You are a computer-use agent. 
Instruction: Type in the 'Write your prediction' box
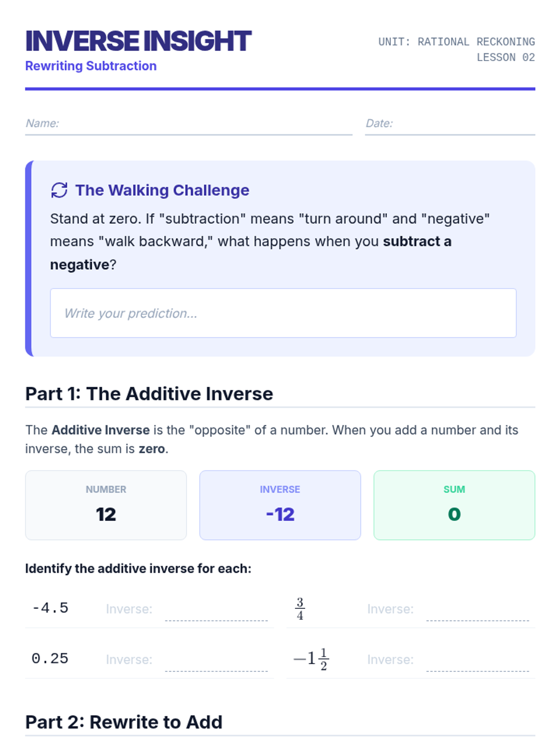tap(283, 313)
